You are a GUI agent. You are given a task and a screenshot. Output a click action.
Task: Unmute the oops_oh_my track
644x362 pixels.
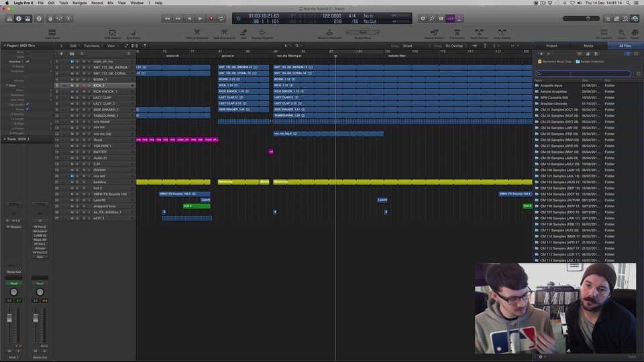pyautogui.click(x=72, y=61)
